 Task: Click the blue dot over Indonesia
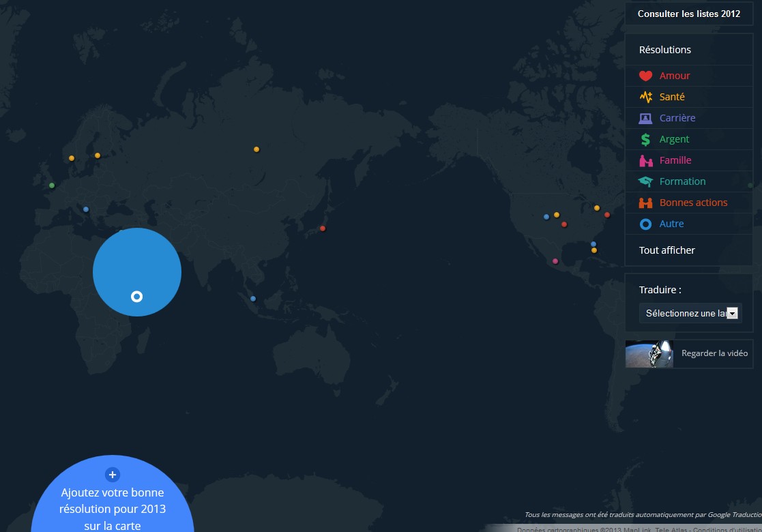tap(252, 299)
